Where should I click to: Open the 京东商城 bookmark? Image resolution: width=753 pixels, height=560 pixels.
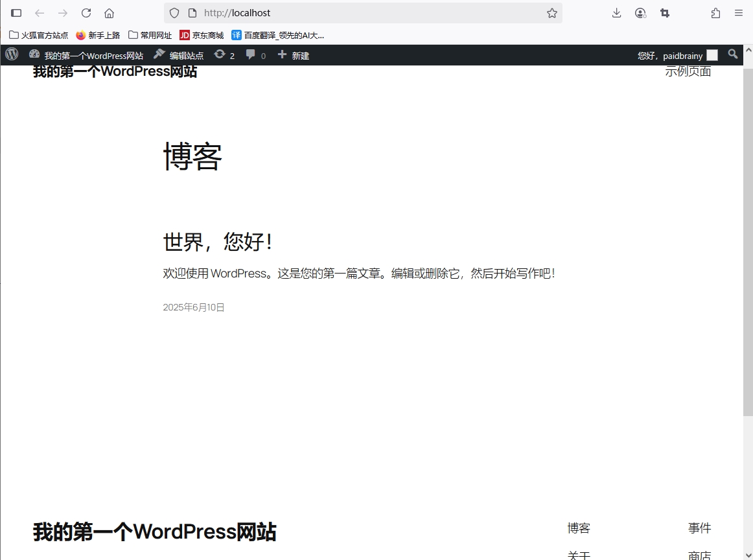[202, 35]
